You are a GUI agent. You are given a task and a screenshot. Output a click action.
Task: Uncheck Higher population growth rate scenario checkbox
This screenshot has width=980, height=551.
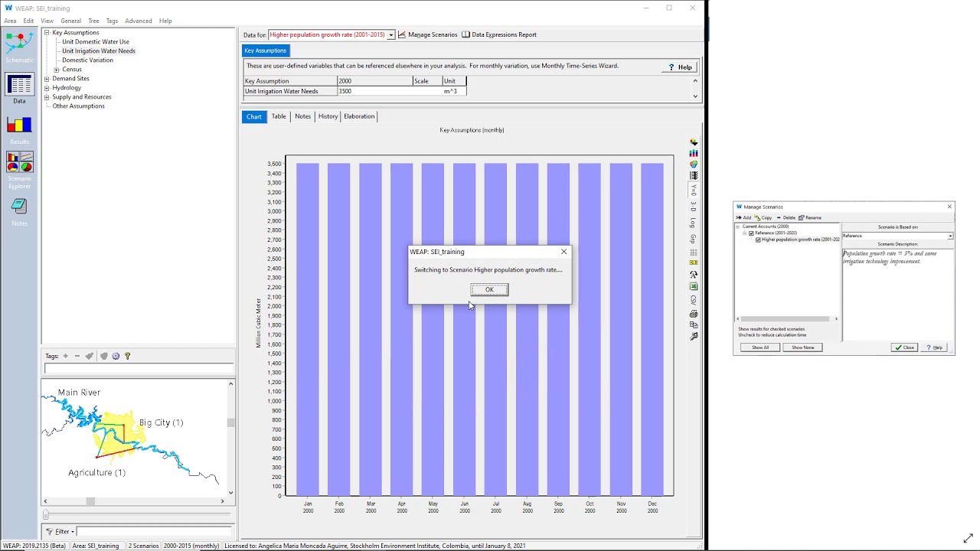click(758, 240)
